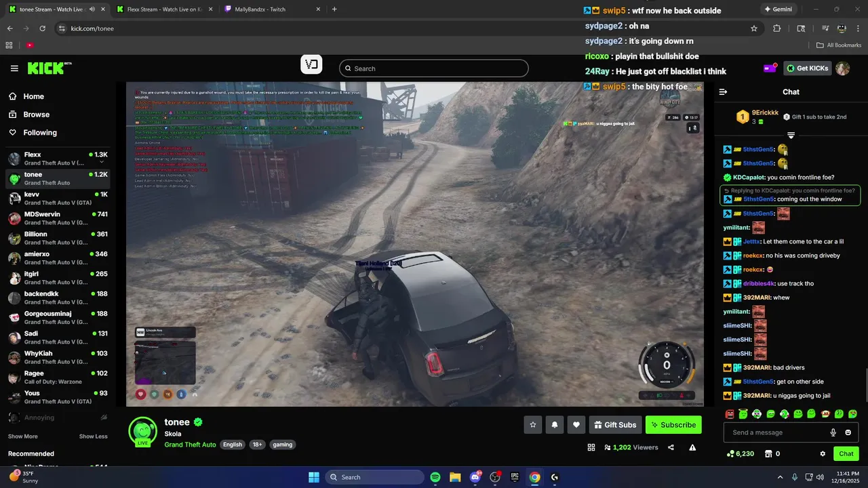Screen dimensions: 868x488
Task: Open the emoji picker in the chat input
Action: pyautogui.click(x=848, y=432)
